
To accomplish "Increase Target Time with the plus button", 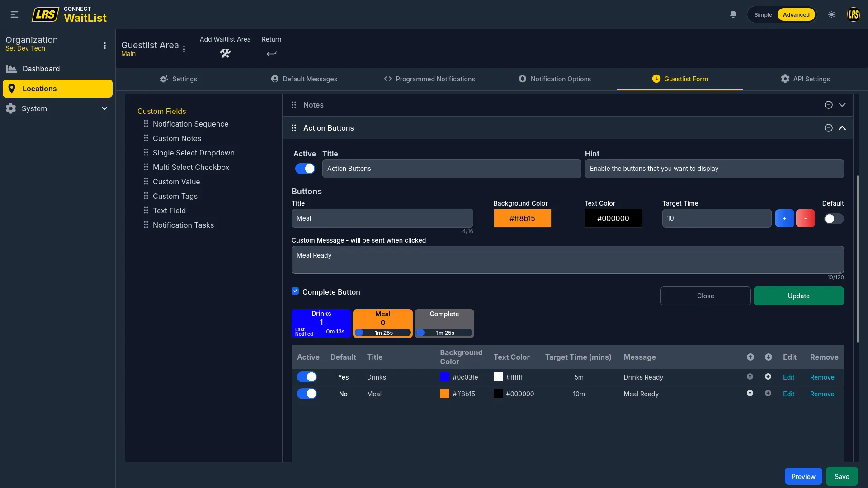I will point(784,218).
